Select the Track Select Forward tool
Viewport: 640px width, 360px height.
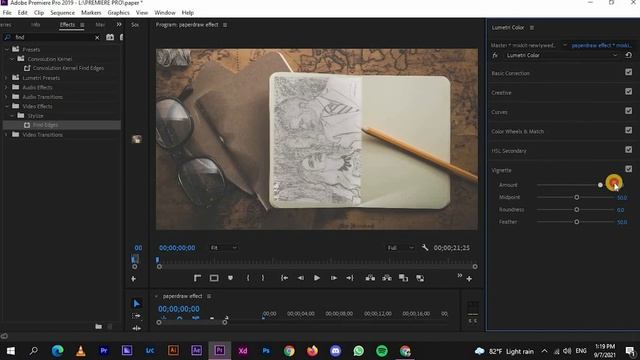tap(137, 316)
